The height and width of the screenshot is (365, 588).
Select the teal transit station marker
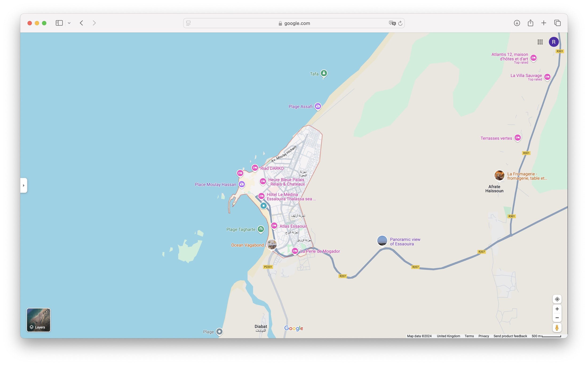click(263, 206)
